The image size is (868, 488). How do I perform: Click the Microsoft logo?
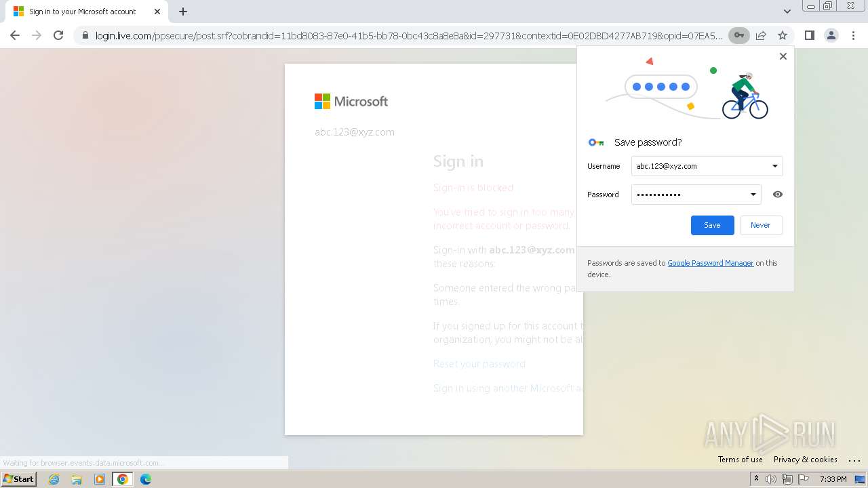point(351,101)
